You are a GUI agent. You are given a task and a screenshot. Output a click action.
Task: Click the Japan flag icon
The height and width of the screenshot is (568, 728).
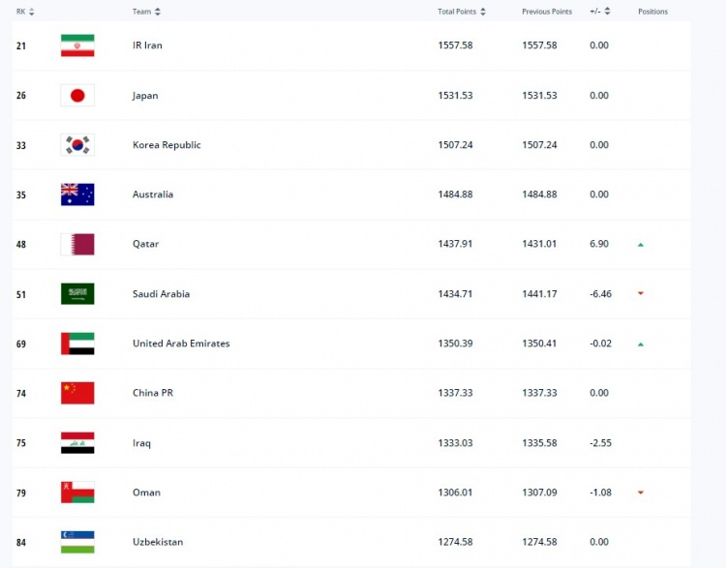click(77, 95)
